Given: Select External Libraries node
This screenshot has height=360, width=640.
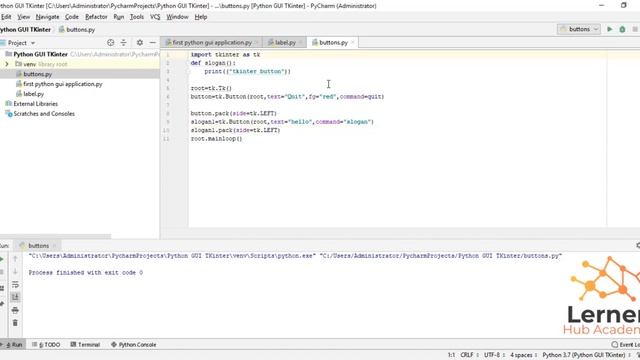Looking at the screenshot, I should [36, 104].
